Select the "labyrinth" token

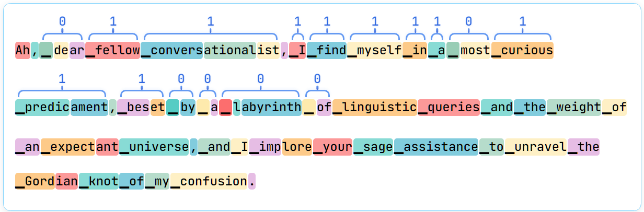click(272, 108)
